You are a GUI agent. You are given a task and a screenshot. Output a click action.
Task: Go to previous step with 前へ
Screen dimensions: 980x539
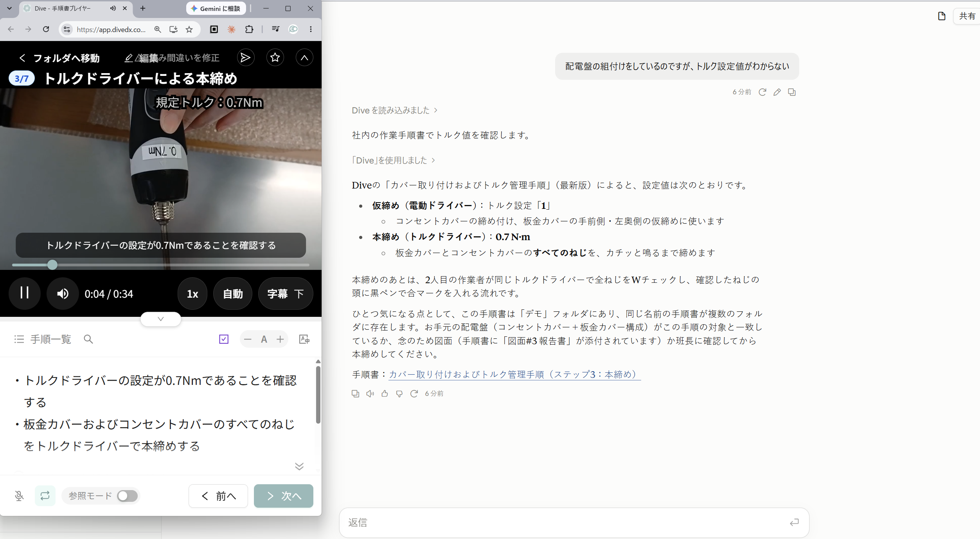tap(218, 496)
